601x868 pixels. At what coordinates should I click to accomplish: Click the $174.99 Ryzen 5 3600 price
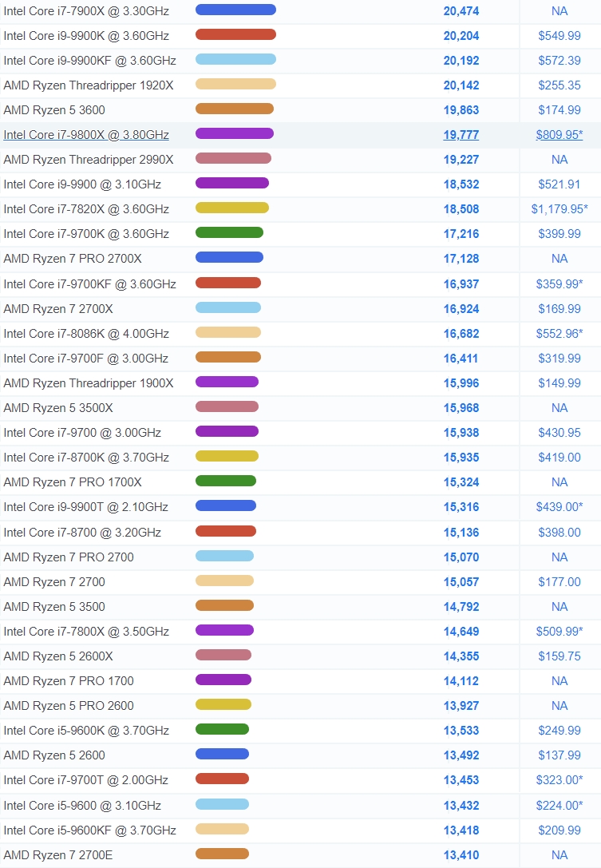[559, 110]
